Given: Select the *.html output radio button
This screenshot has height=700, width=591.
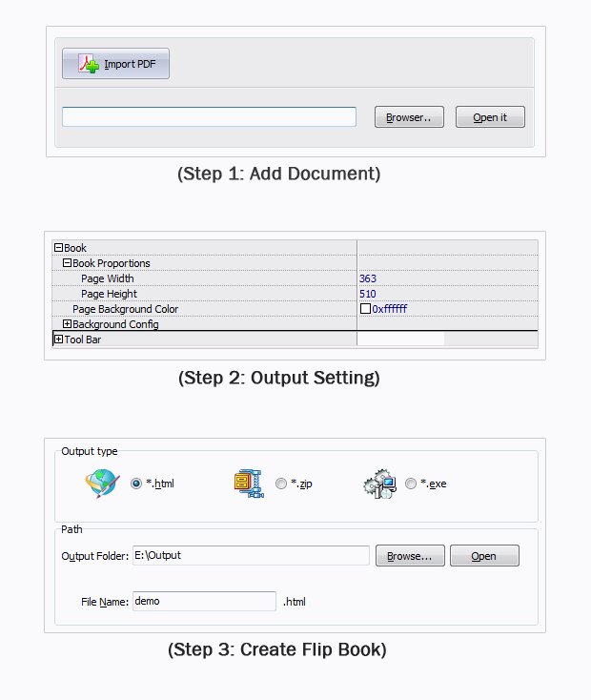Looking at the screenshot, I should pyautogui.click(x=136, y=484).
